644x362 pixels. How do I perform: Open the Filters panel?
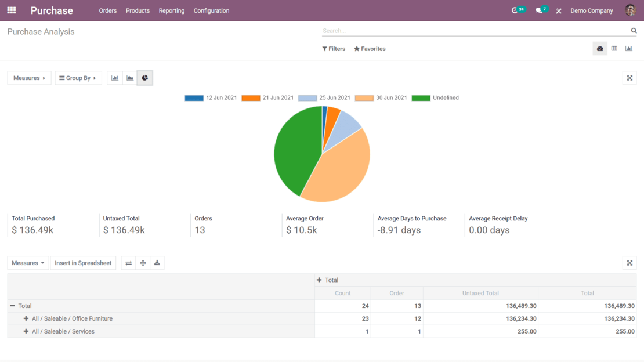334,49
